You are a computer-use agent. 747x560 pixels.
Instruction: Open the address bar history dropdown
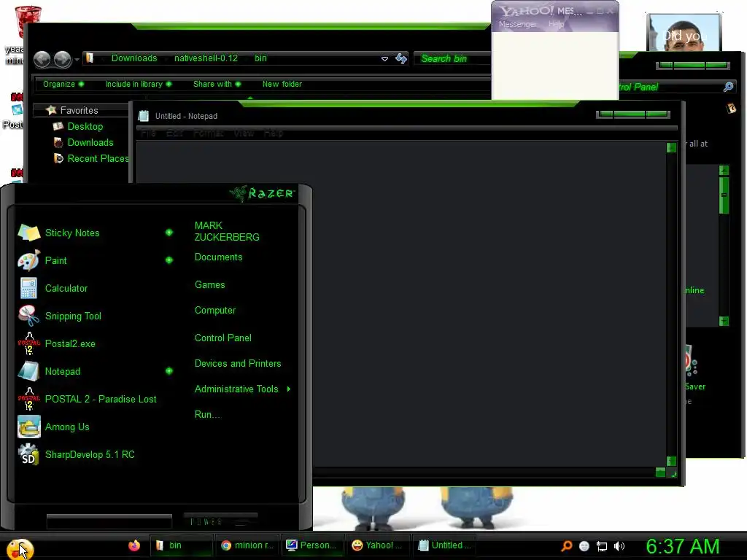coord(384,59)
